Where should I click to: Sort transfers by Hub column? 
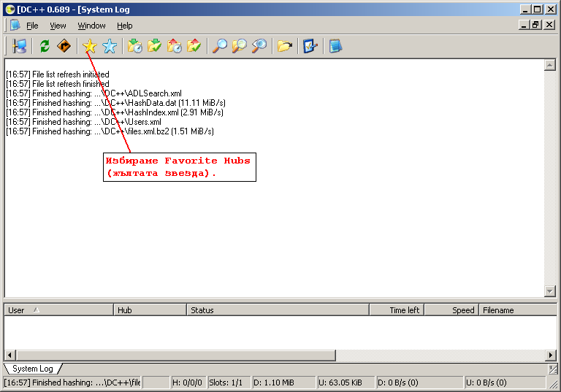(150, 310)
